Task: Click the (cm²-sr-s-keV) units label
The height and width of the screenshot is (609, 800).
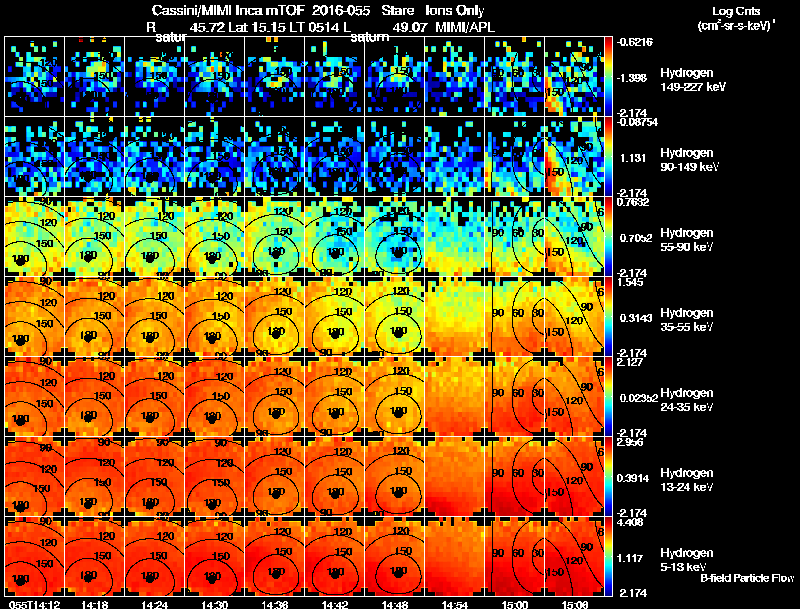Action: 737,25
